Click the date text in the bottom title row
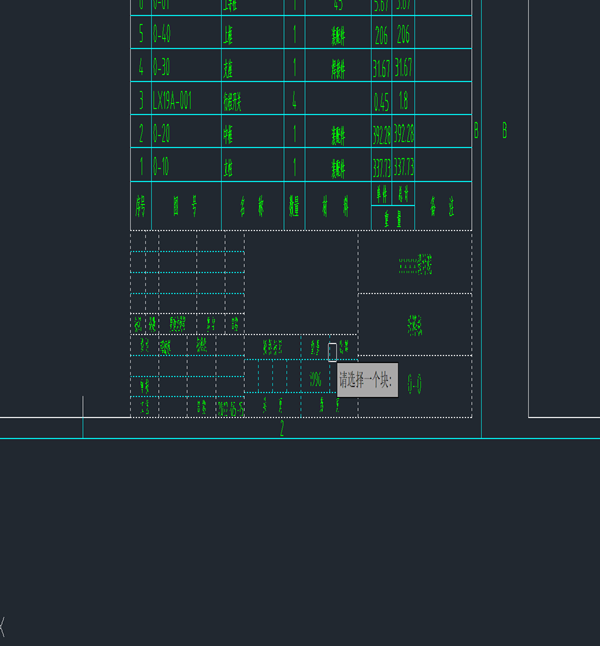This screenshot has height=646, width=600. click(x=231, y=409)
